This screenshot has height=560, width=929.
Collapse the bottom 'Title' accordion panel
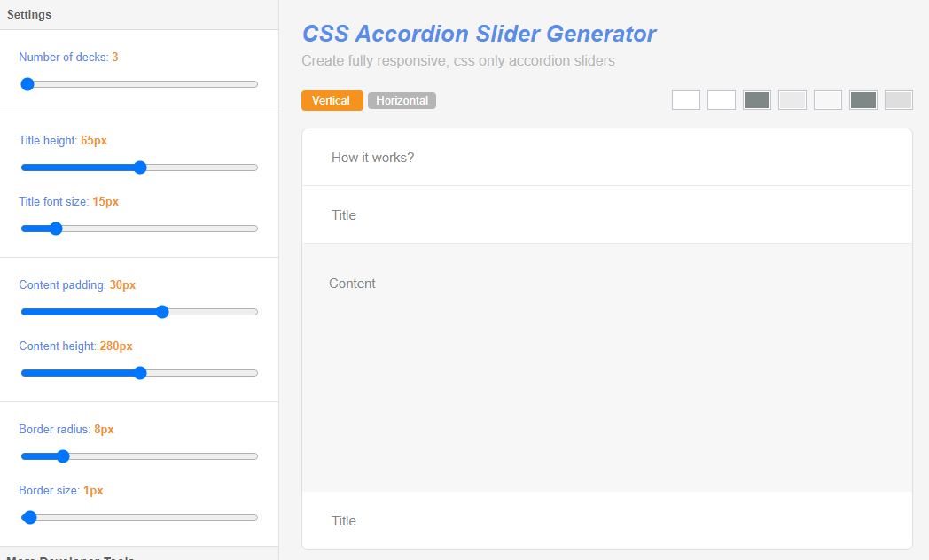coord(344,520)
